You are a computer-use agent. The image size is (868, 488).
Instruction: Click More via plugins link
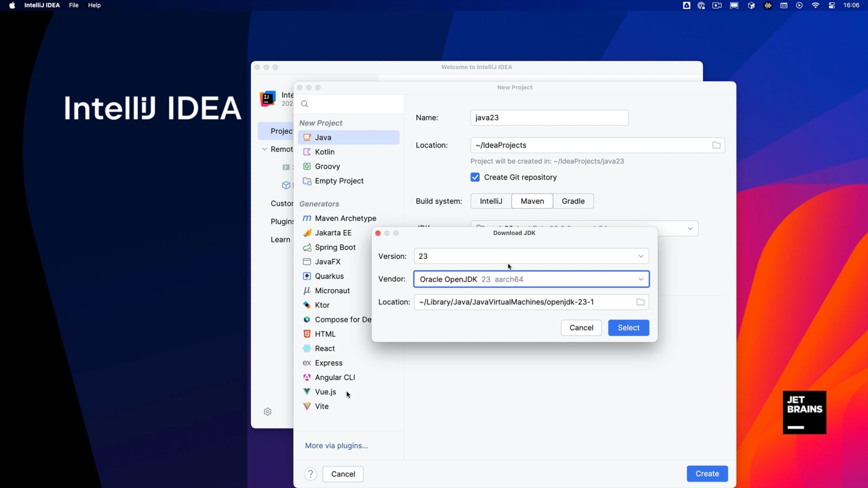pos(336,445)
